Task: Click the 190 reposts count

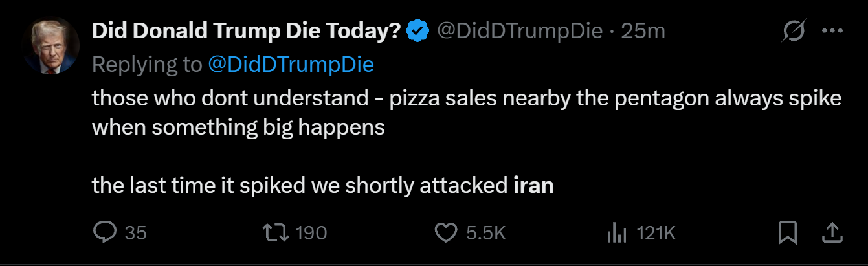Action: pyautogui.click(x=311, y=233)
